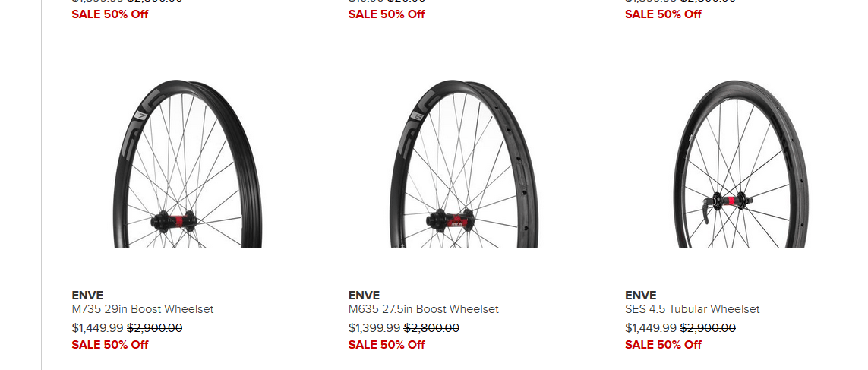Open the SES 4.5 Tubular Wheelset image

point(740,163)
